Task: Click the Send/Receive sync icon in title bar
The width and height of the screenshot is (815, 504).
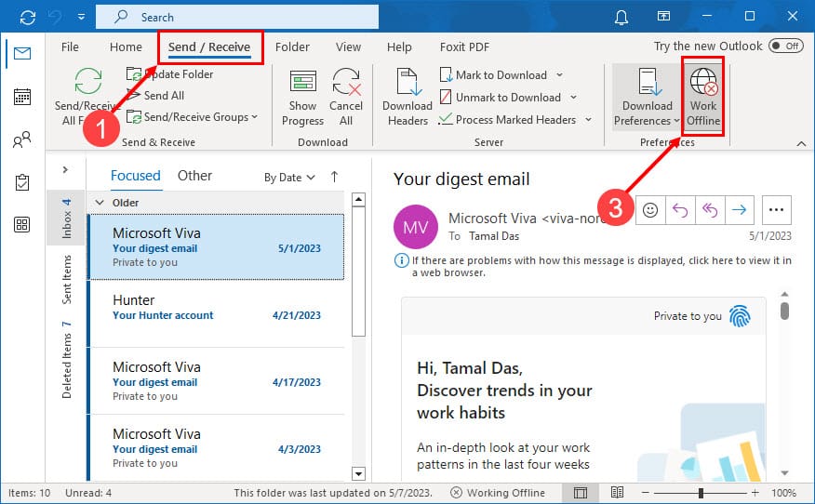Action: tap(28, 17)
